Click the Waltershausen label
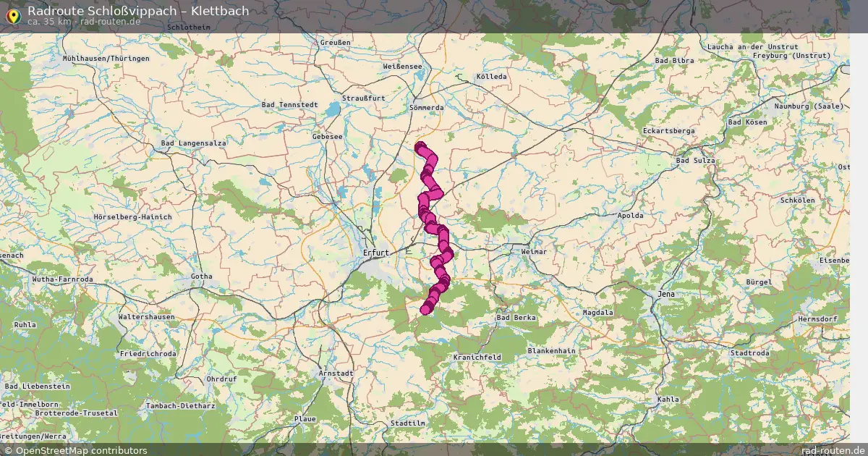The height and width of the screenshot is (456, 868). coord(146,317)
